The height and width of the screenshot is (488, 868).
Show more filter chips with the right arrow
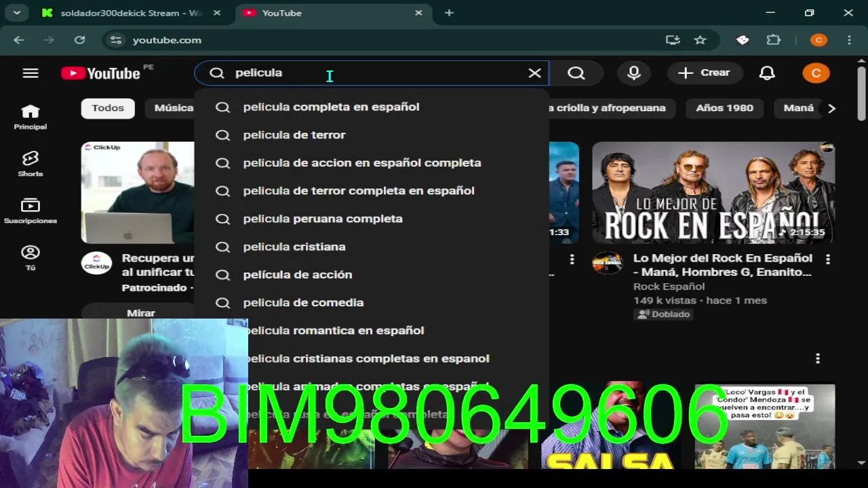pos(831,108)
